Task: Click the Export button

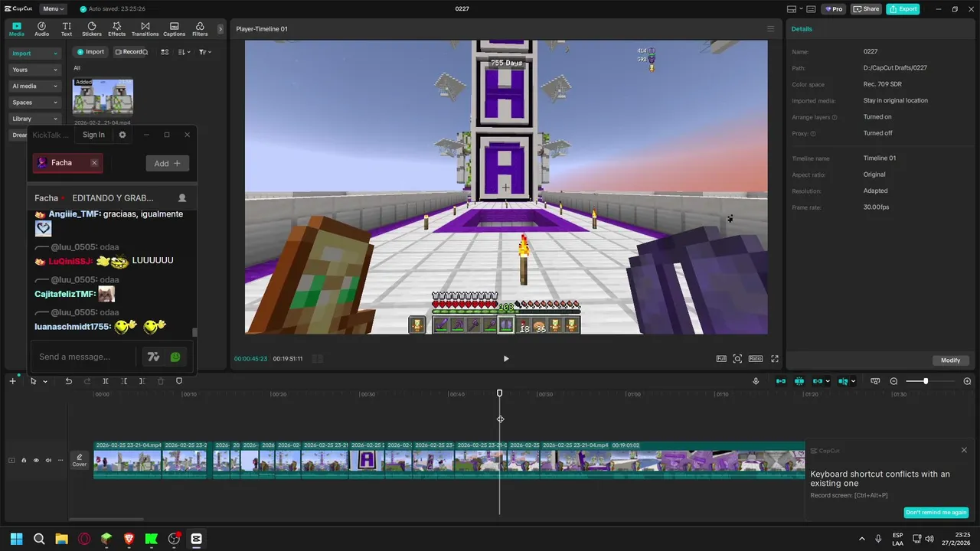Action: tap(903, 9)
